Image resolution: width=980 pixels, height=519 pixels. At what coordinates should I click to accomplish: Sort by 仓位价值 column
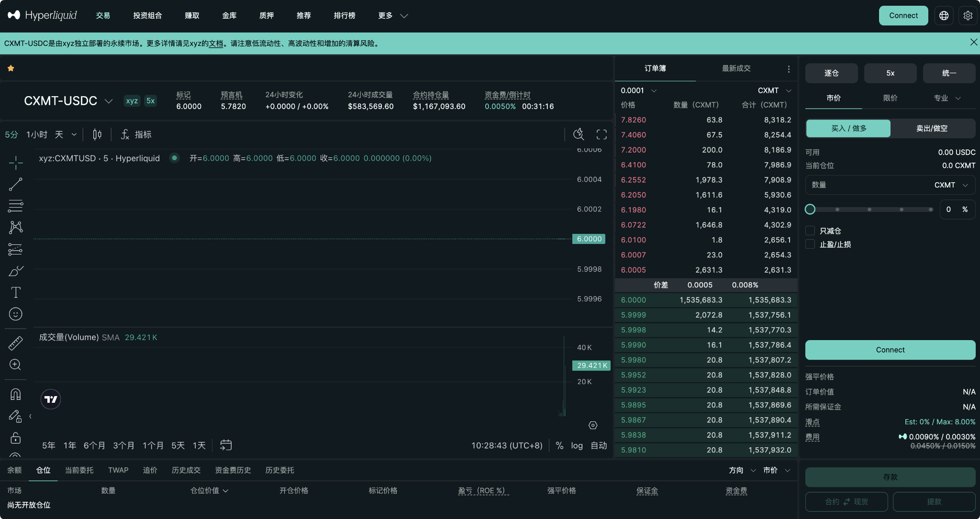(x=209, y=490)
